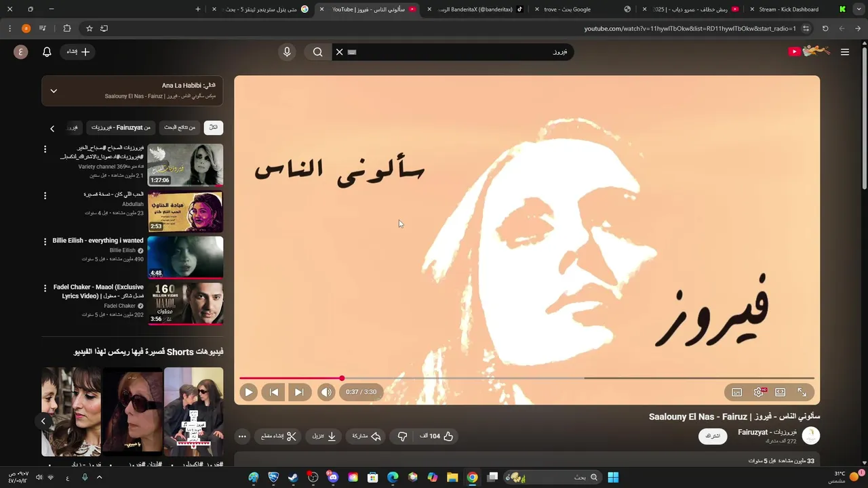868x488 pixels.
Task: Open a new browser tab
Action: [x=198, y=9]
